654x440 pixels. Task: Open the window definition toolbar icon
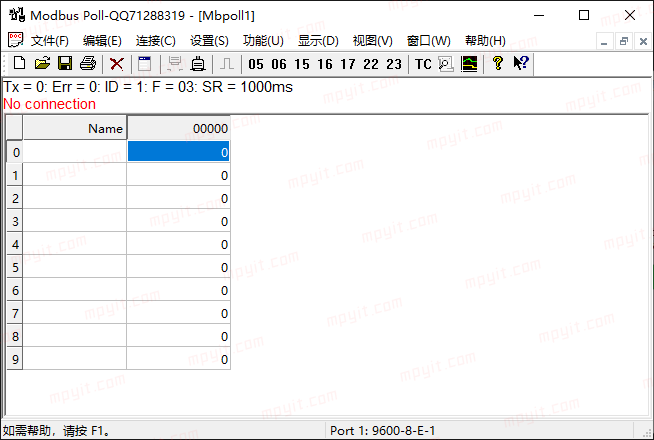click(145, 64)
